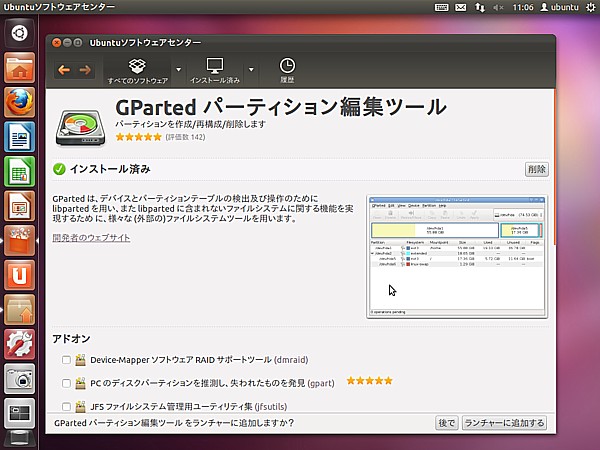Click the gpart package icon
Viewport: 600px width, 450px height.
(x=80, y=383)
